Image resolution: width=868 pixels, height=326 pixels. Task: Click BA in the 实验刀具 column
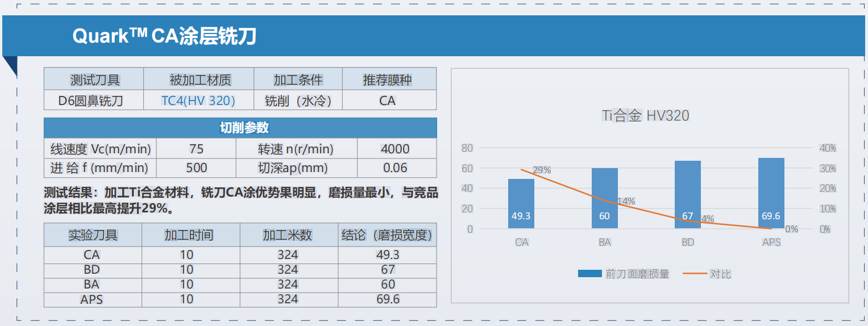(x=92, y=284)
